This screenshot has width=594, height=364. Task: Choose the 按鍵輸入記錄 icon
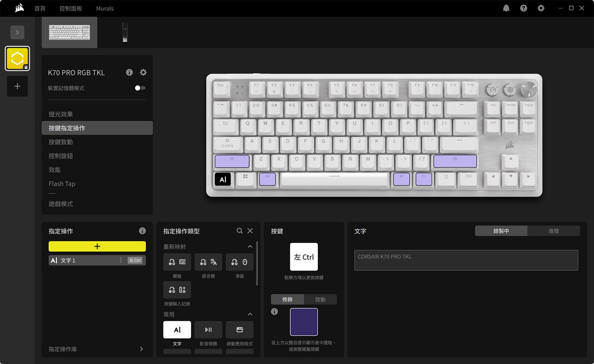tap(177, 290)
